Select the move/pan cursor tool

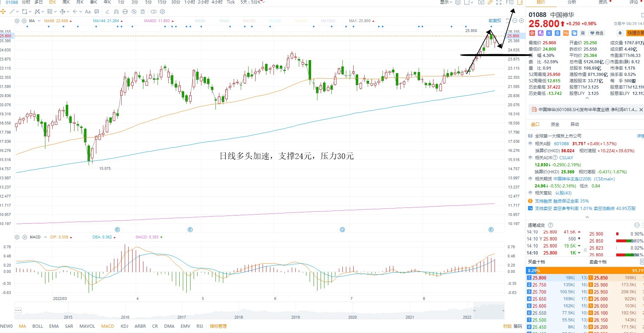click(3, 12)
